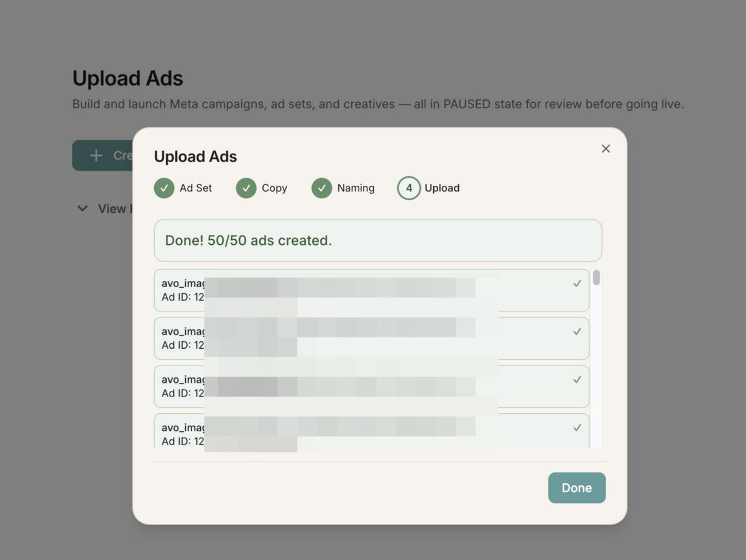Click the plus icon on background button

coord(96,155)
